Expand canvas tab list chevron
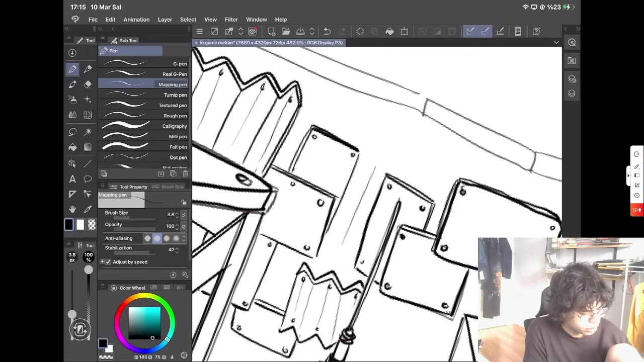 tap(556, 43)
